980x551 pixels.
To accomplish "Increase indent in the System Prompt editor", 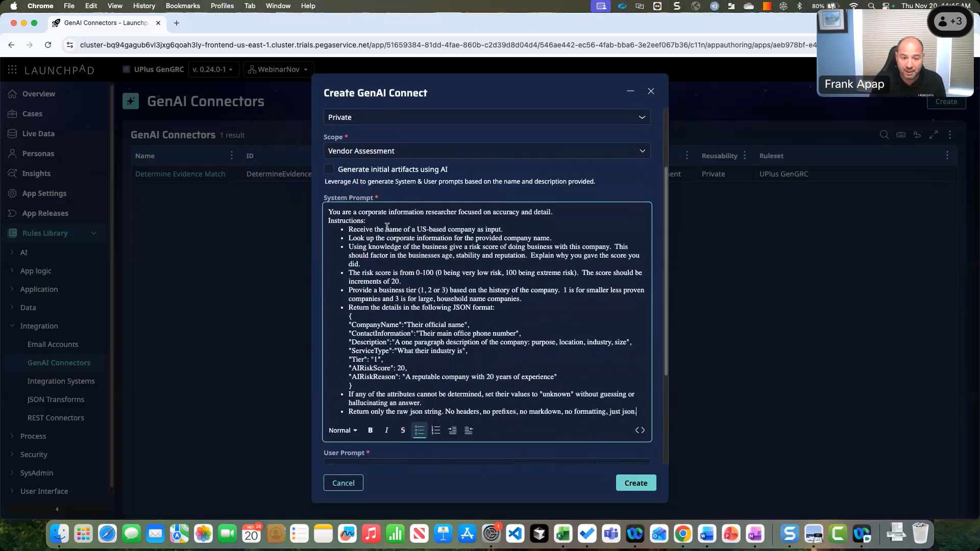I will [x=452, y=430].
